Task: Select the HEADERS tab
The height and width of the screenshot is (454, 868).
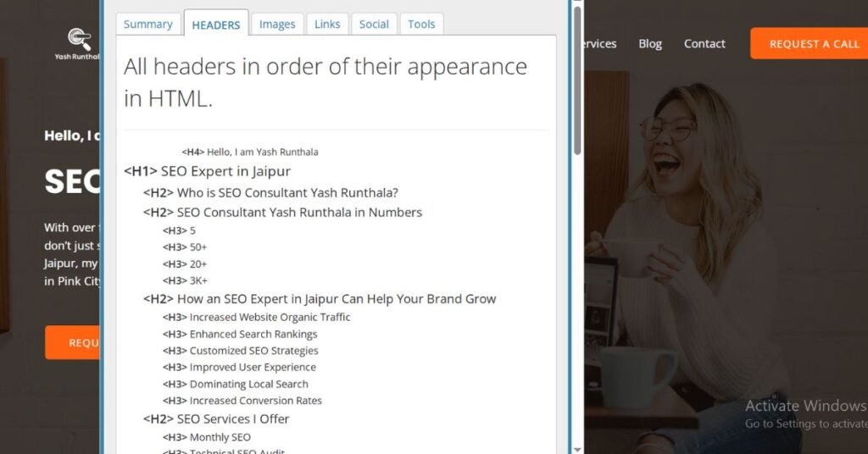Action: point(216,24)
